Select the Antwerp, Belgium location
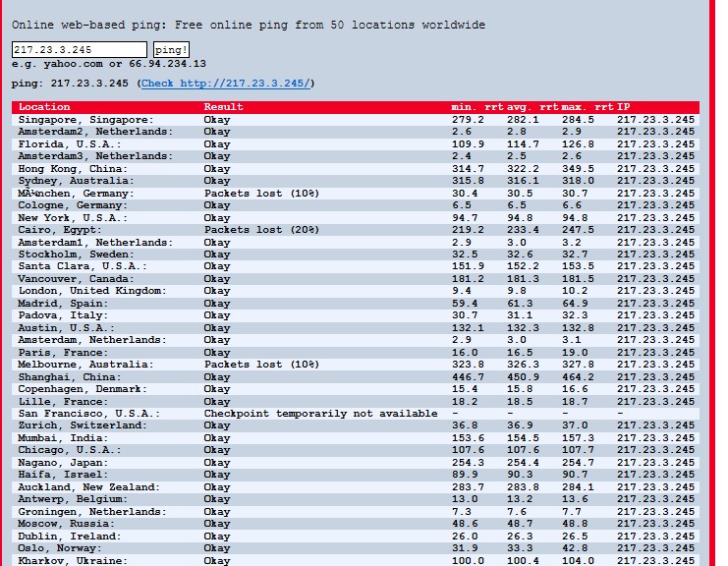Viewport: 728px width, 566px height. point(73,499)
